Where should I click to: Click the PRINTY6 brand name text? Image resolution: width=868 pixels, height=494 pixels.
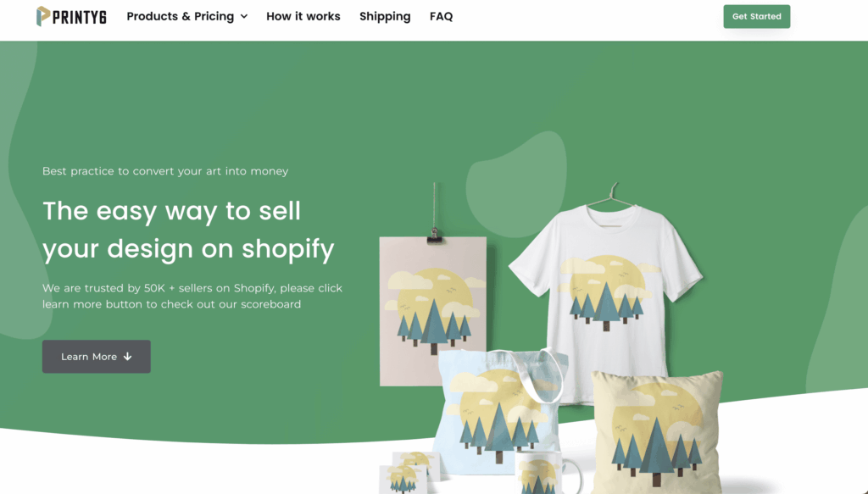click(x=80, y=17)
